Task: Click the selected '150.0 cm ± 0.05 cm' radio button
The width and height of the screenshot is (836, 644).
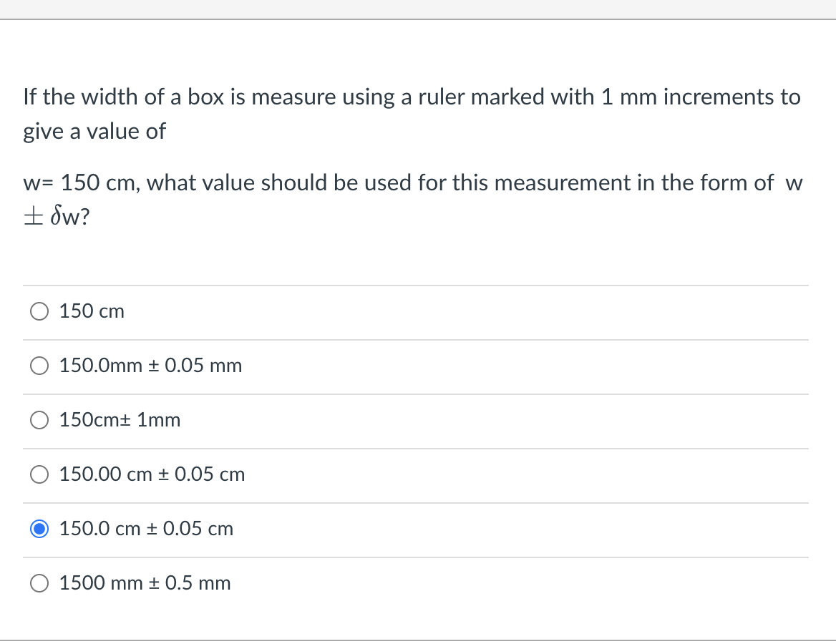Action: tap(39, 529)
